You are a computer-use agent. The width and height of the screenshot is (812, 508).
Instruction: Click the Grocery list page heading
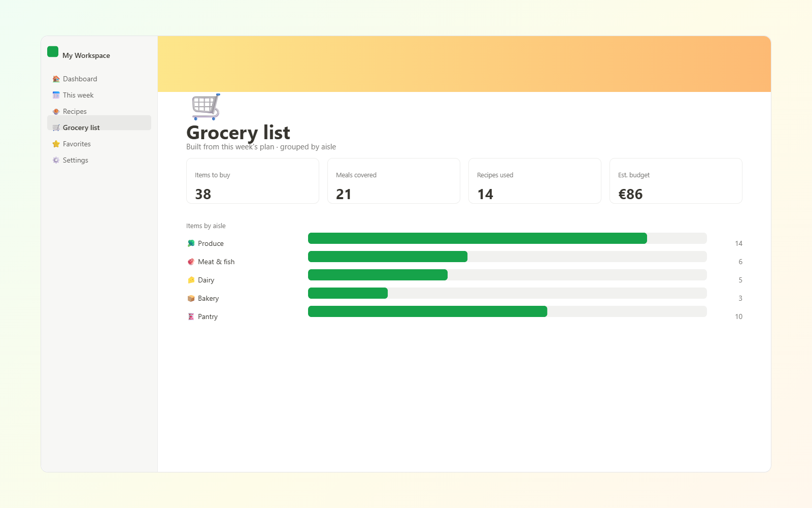pyautogui.click(x=238, y=133)
